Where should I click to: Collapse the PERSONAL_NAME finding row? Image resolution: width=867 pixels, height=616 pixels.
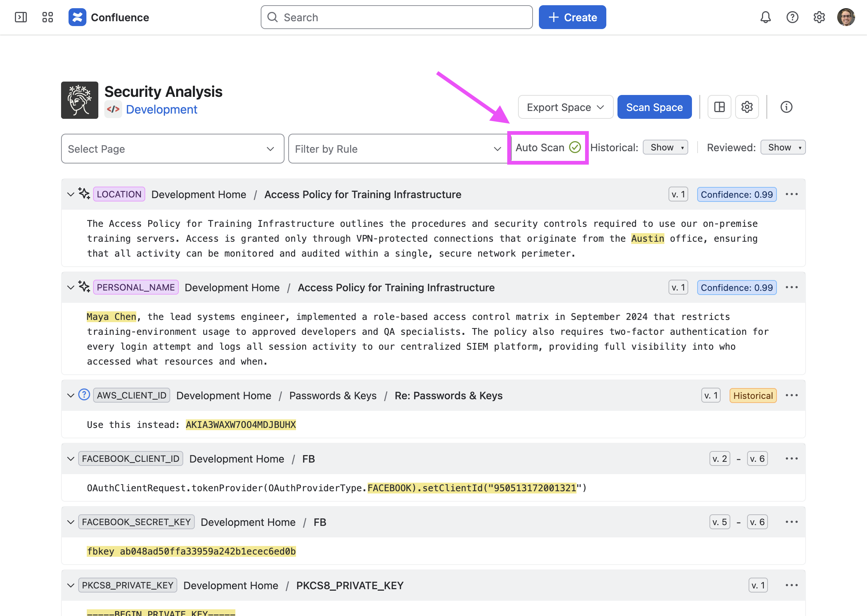click(70, 287)
